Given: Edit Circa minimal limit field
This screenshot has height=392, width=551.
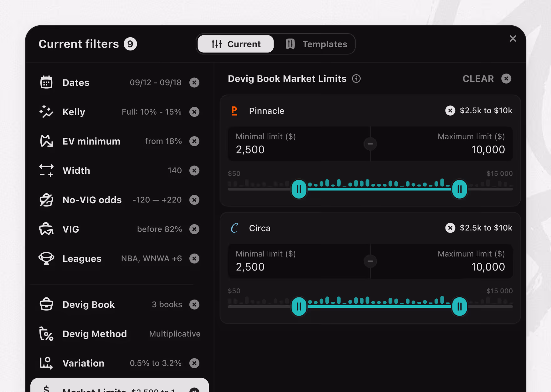Looking at the screenshot, I should tap(299, 261).
